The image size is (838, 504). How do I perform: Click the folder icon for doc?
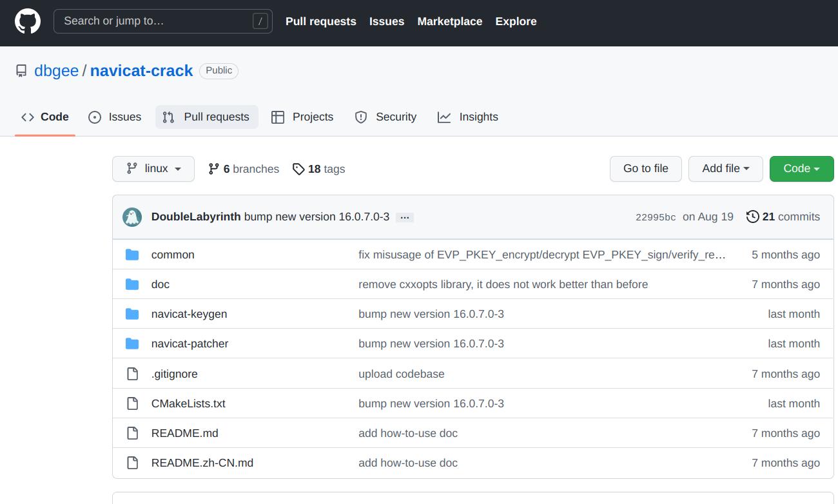point(132,284)
